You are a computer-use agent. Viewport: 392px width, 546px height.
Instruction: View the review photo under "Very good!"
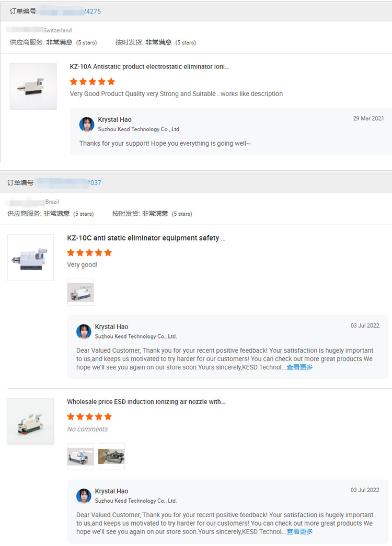(x=80, y=292)
